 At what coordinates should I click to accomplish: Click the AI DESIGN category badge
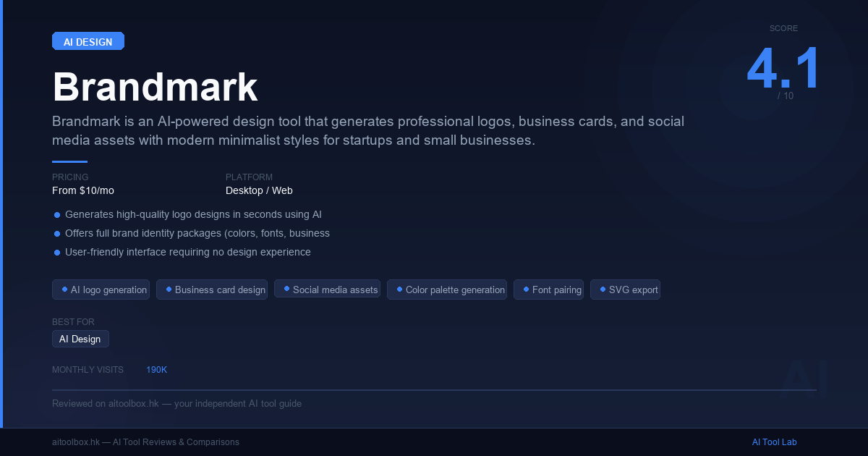88,41
